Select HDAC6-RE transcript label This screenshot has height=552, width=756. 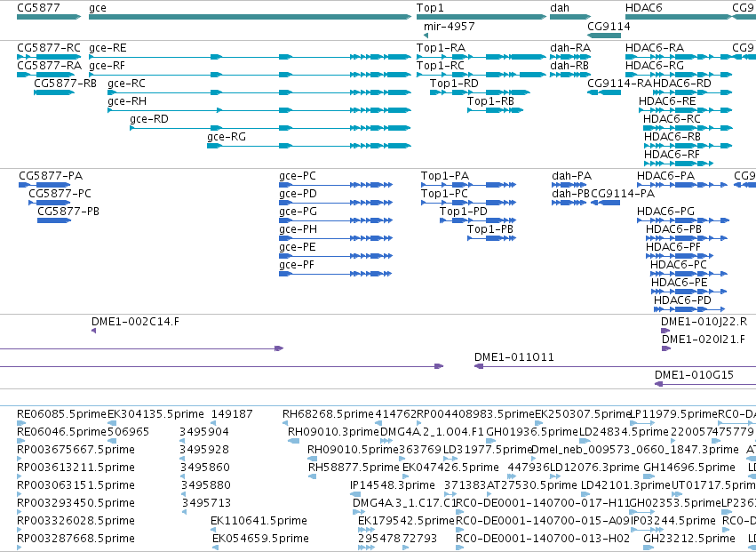coord(667,101)
